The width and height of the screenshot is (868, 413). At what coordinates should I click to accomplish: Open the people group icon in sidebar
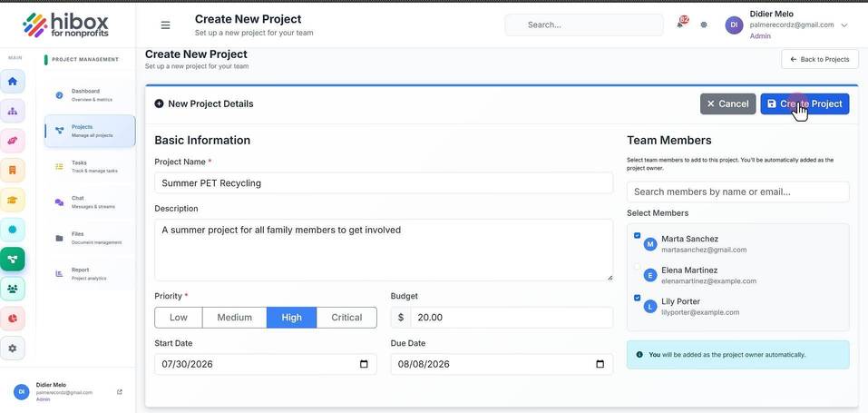coord(12,289)
